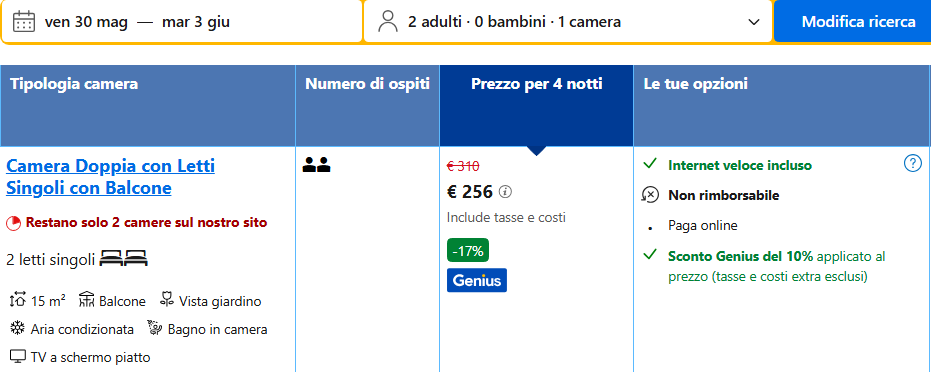Click the non-refundable icon
This screenshot has width=931, height=372.
click(651, 195)
